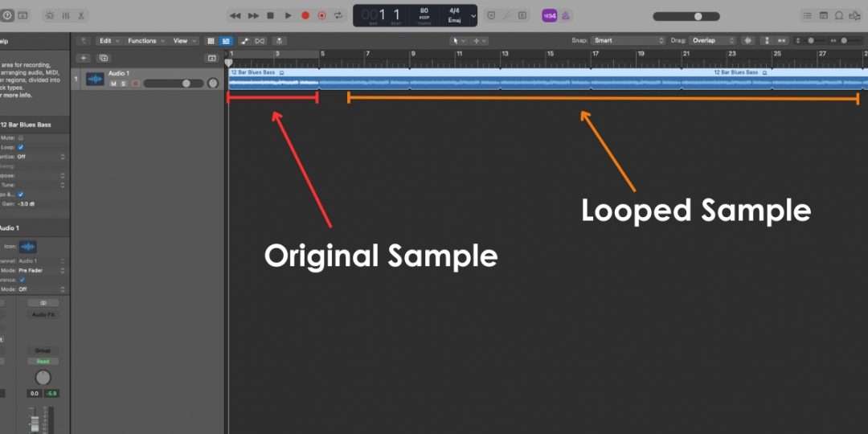Click the Quick Help question mark button
868x434 pixels.
6,15
